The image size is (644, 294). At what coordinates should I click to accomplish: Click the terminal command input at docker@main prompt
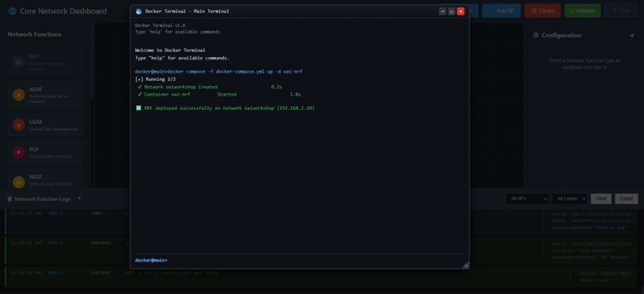click(316, 260)
